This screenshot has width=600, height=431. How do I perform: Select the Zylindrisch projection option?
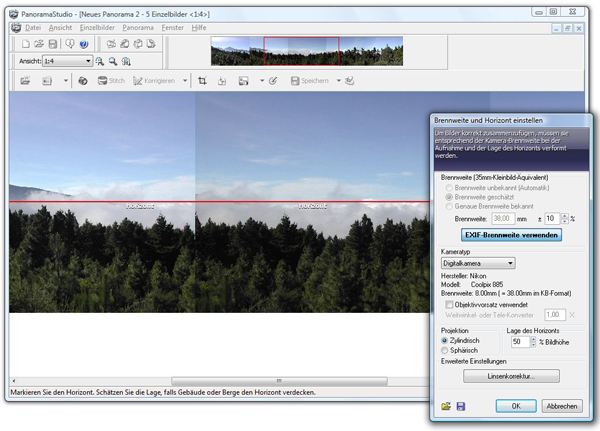click(445, 340)
